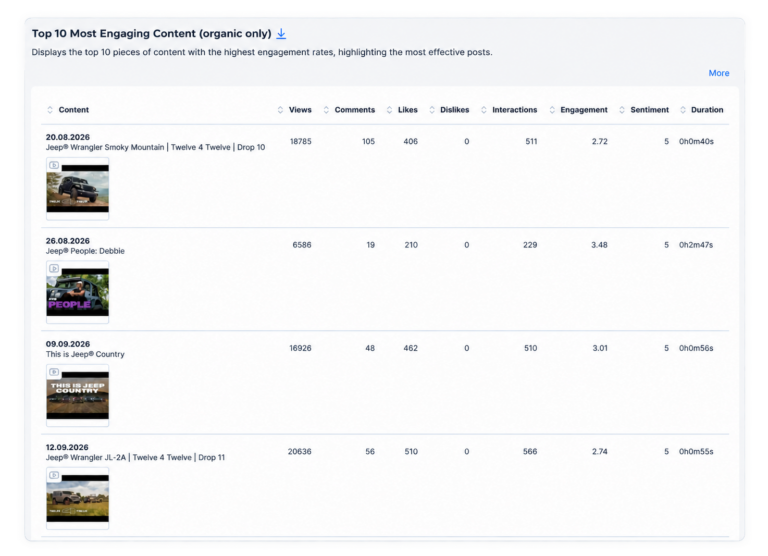768x556 pixels.
Task: Sort table by Content column arrows
Action: [x=50, y=110]
